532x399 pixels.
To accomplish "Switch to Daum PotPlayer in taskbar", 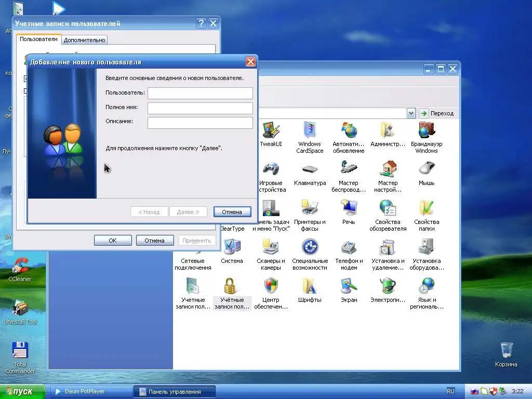I will click(91, 392).
